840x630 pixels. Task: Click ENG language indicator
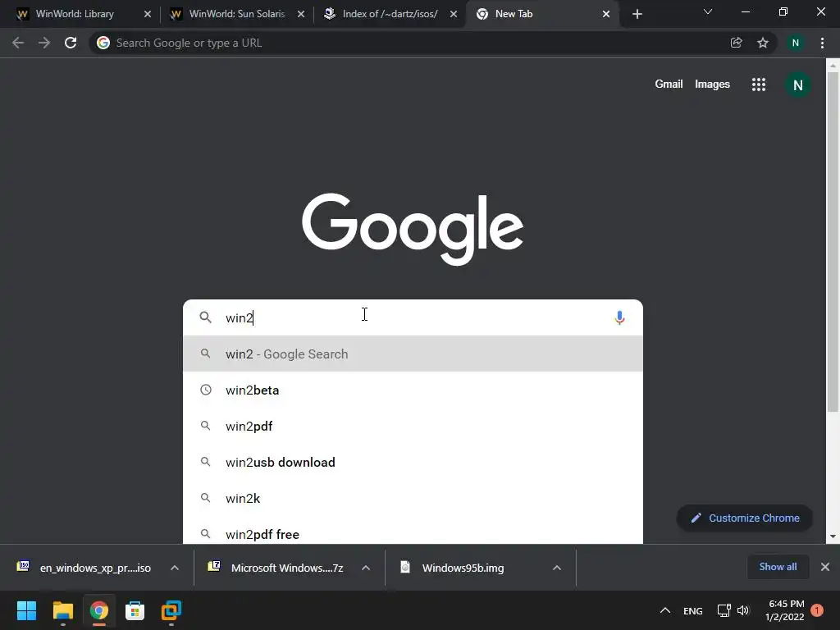click(x=692, y=610)
